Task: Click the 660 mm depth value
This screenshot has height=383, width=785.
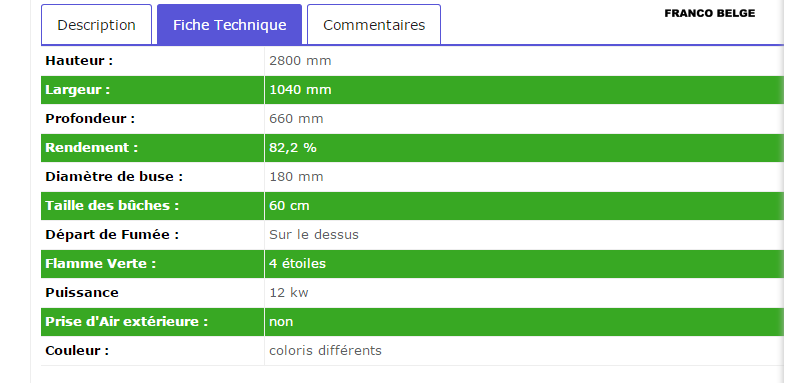Action: pos(296,119)
